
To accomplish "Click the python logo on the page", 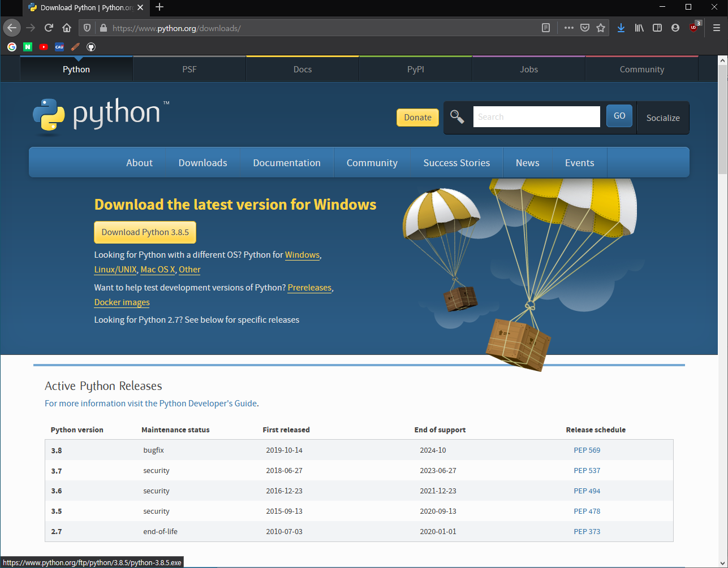I will (x=101, y=117).
